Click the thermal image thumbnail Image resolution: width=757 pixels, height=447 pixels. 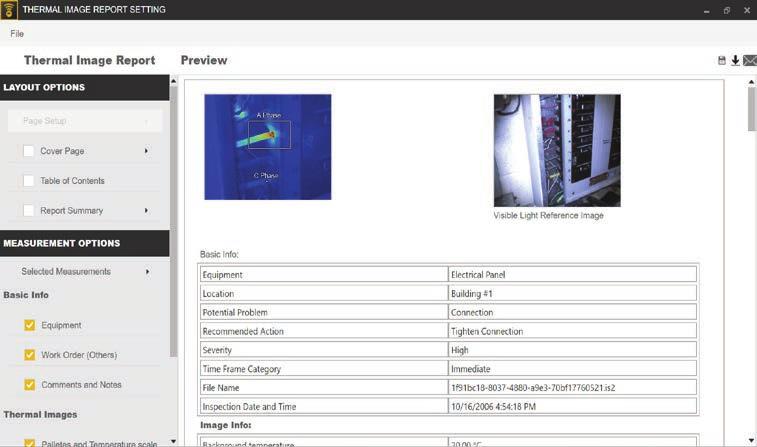[268, 147]
